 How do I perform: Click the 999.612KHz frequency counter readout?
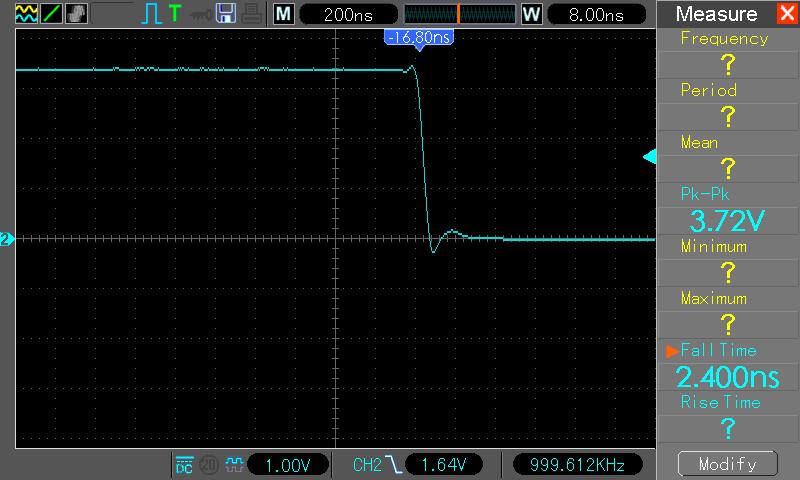point(577,465)
